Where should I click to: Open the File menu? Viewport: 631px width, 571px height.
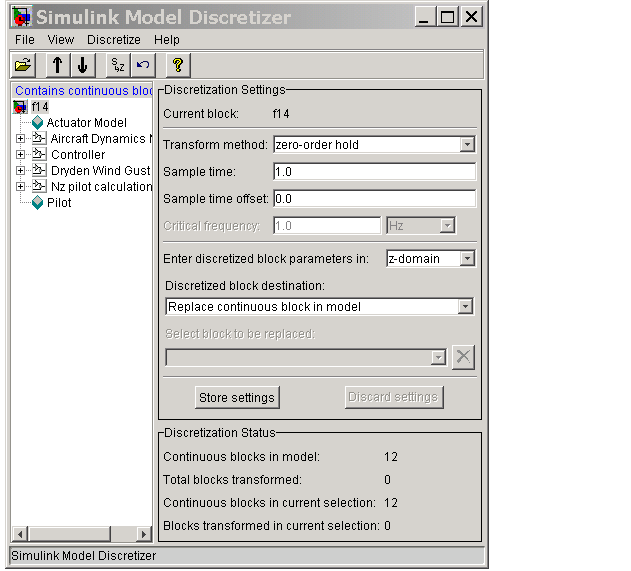pos(25,40)
